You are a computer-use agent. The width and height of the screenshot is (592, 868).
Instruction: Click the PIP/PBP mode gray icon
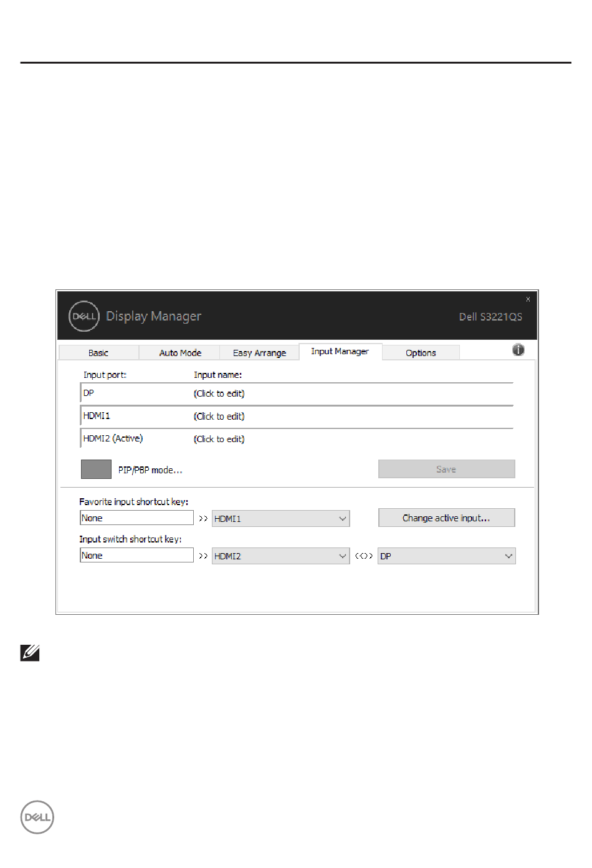[96, 470]
